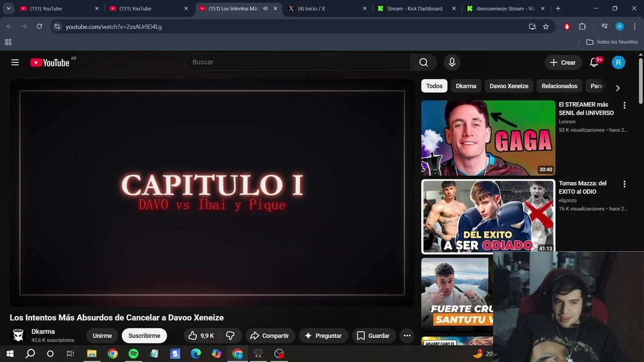Image resolution: width=644 pixels, height=362 pixels.
Task: Reload the current page
Action: point(39,27)
